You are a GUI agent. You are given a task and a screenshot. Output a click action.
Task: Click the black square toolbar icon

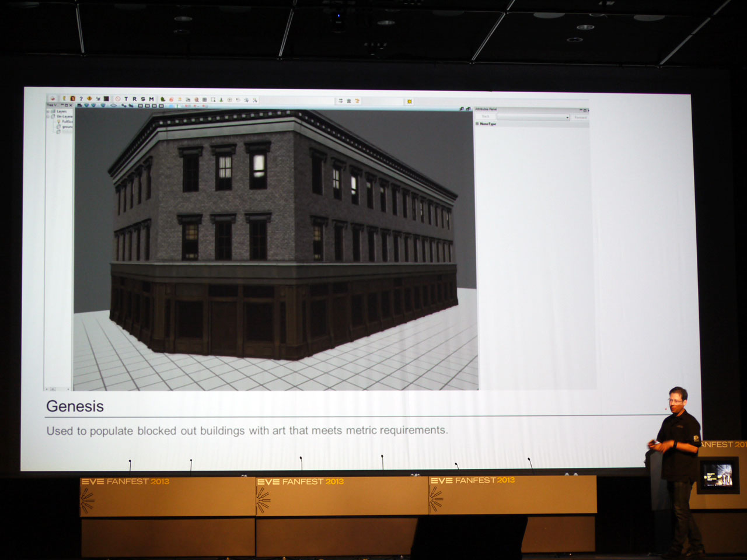click(x=106, y=99)
